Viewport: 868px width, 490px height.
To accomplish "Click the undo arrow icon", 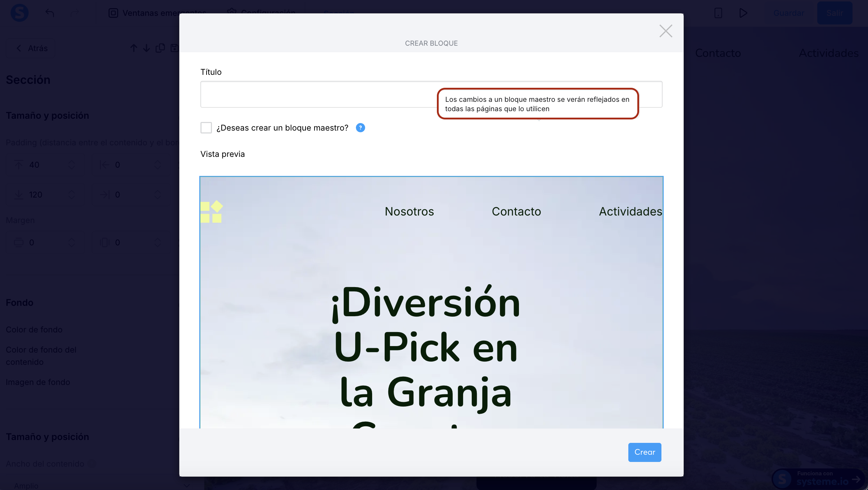I will click(50, 13).
